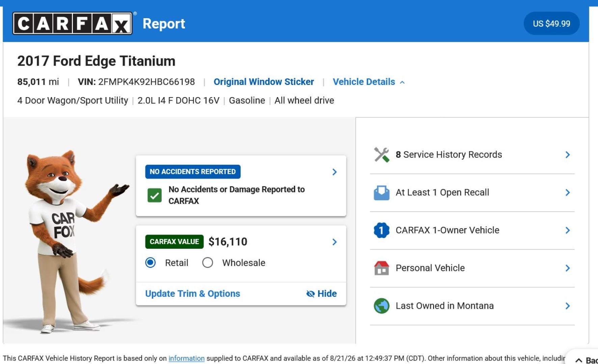
Task: Click the Open Recall envelope icon
Action: click(x=382, y=192)
